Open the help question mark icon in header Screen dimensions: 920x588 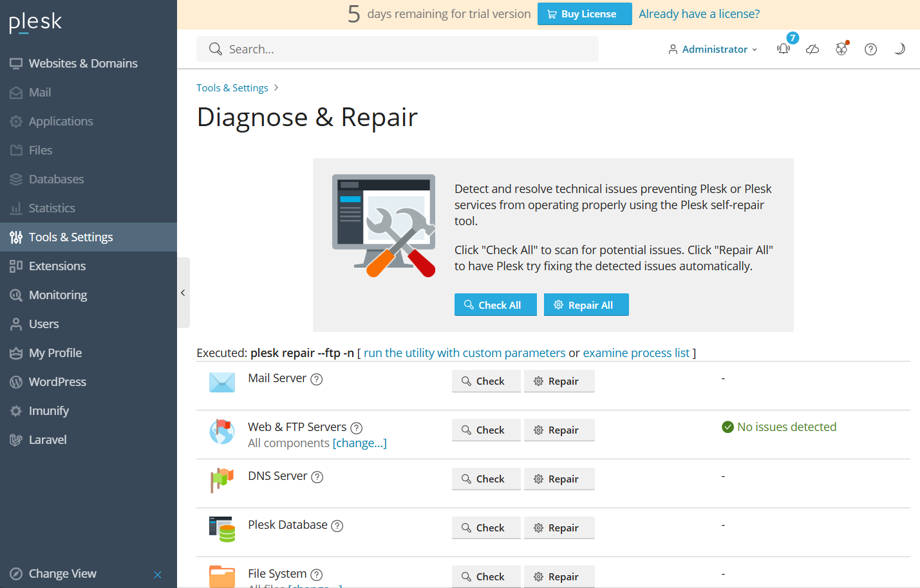[x=870, y=49]
